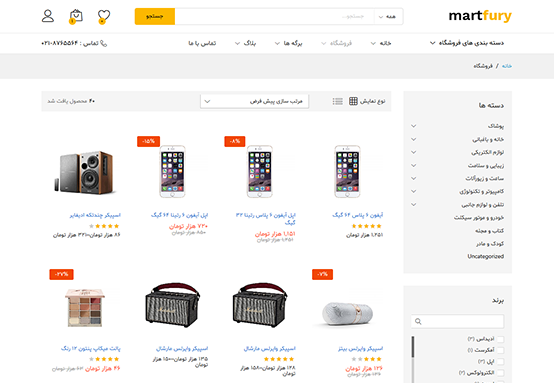Switch to list view layout icon
Screen dimensions: 554x383
click(x=337, y=101)
